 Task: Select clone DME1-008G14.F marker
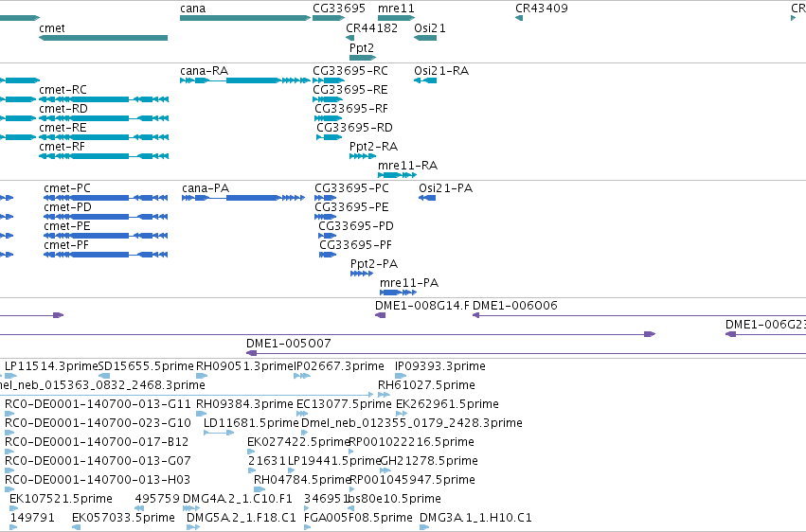point(381,315)
